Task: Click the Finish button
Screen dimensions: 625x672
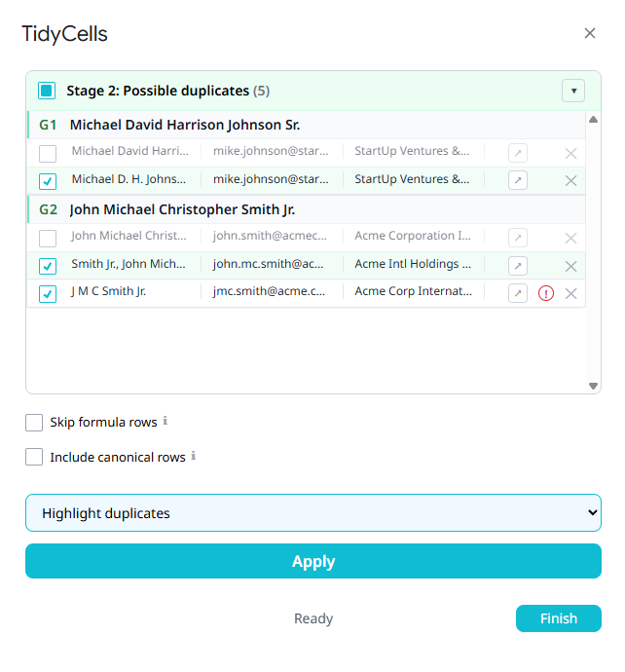Action: point(558,618)
